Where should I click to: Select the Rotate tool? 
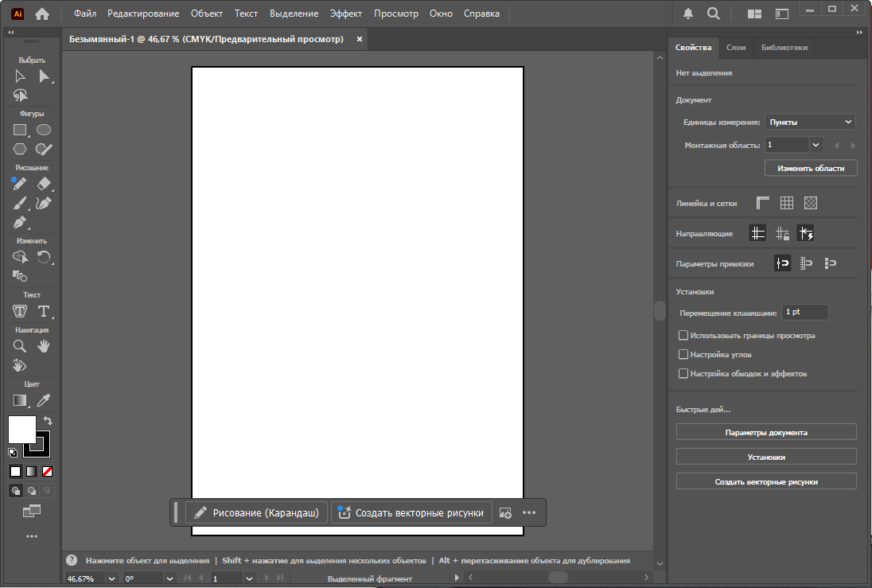[44, 257]
